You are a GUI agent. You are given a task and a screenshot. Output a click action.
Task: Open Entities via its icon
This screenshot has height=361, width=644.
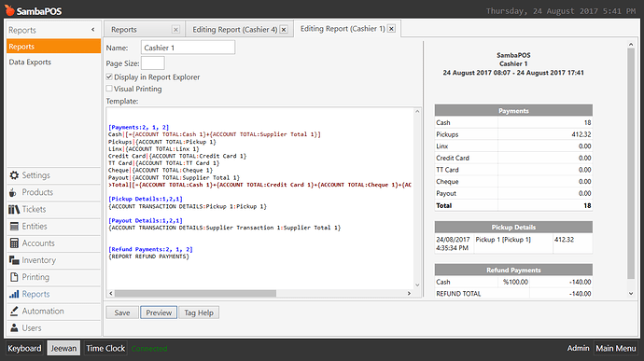(14, 227)
